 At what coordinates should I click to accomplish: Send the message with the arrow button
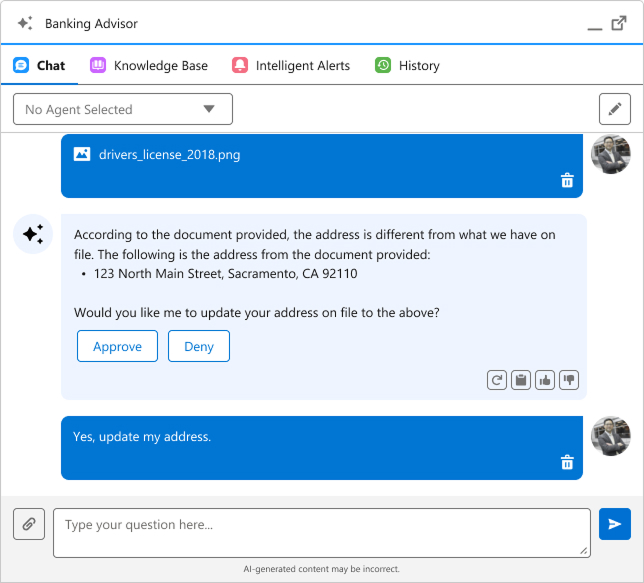tap(614, 524)
